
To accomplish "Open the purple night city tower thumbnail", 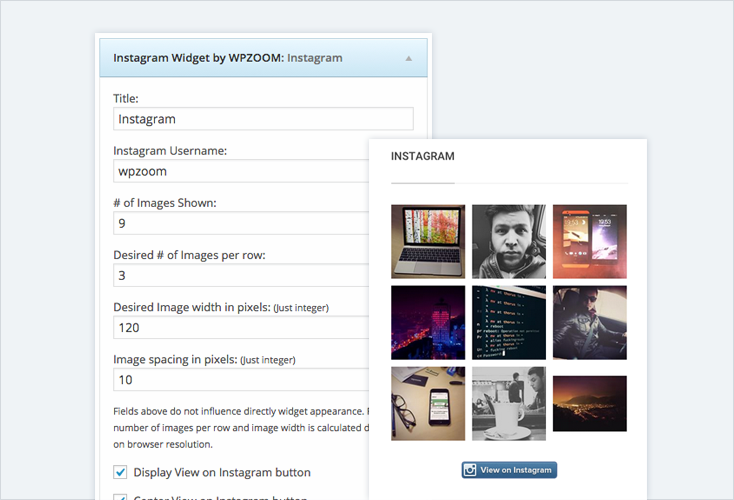I will click(x=428, y=323).
